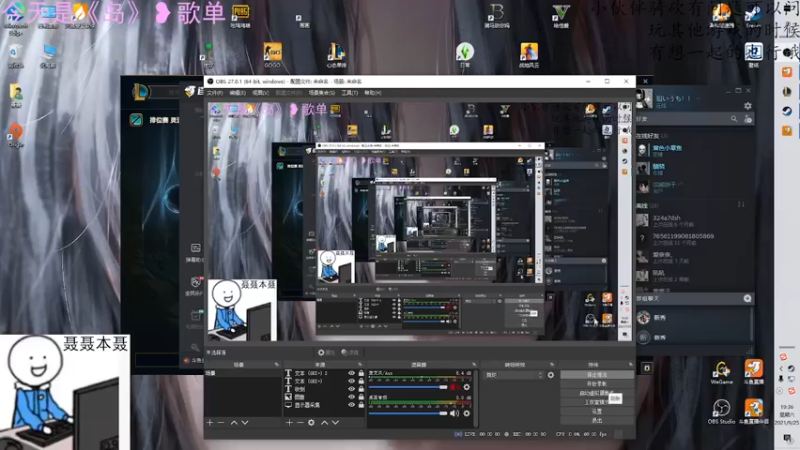
Task: Open WeGame desktop shortcut
Action: coord(721,373)
